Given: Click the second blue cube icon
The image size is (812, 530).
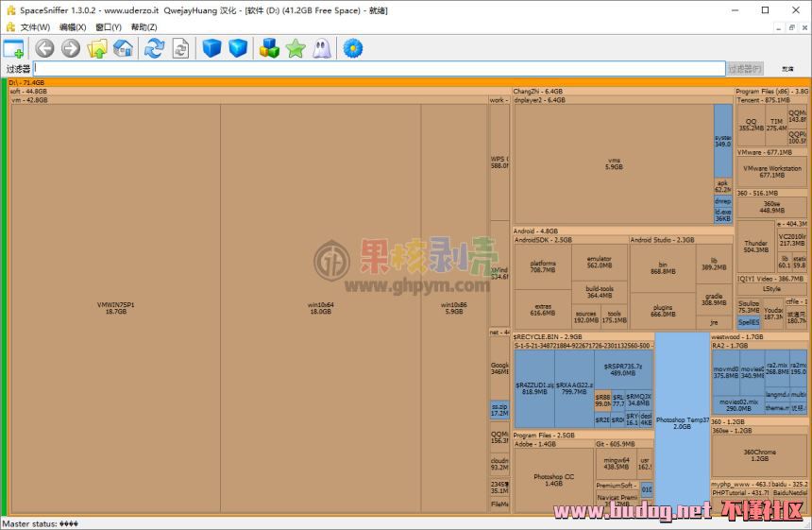Looking at the screenshot, I should 238,49.
